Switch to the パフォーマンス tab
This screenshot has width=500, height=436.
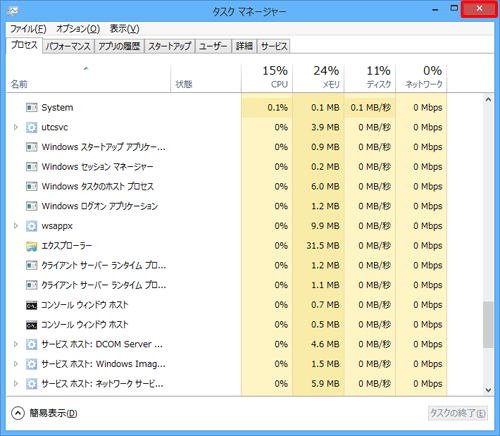(x=68, y=46)
